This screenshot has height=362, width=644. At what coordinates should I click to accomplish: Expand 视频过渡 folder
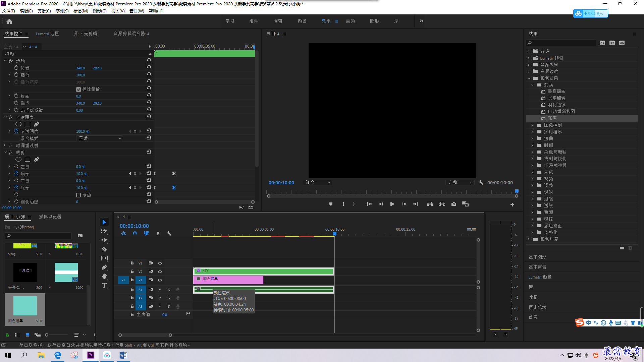click(x=529, y=239)
